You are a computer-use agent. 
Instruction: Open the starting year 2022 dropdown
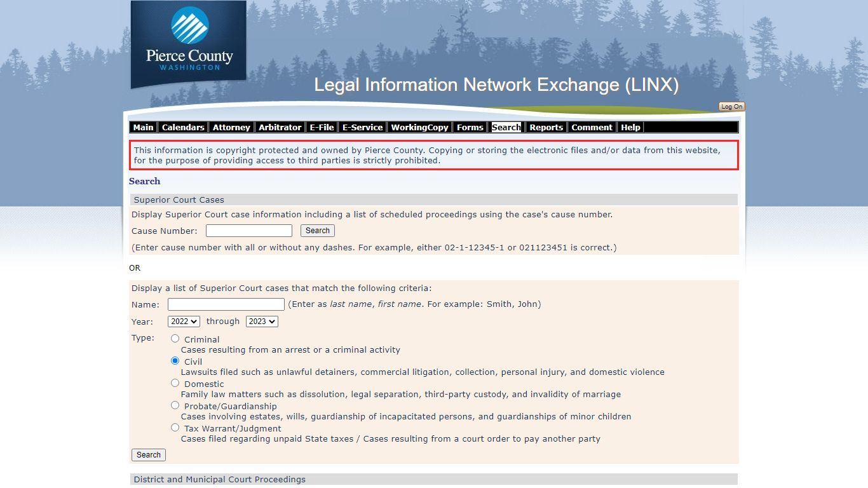pos(184,322)
